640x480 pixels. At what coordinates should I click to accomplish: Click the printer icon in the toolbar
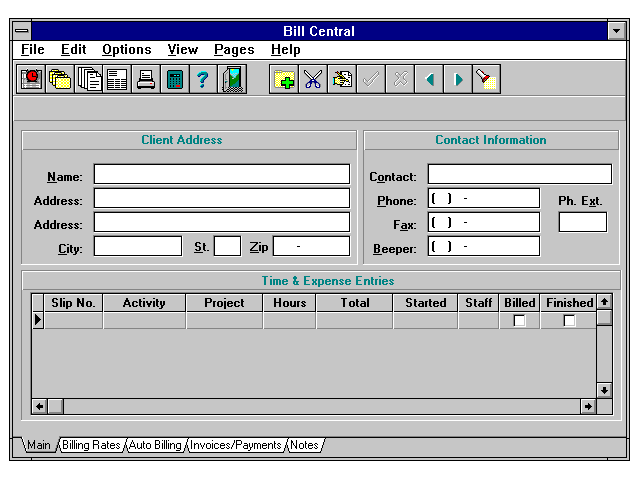[146, 80]
